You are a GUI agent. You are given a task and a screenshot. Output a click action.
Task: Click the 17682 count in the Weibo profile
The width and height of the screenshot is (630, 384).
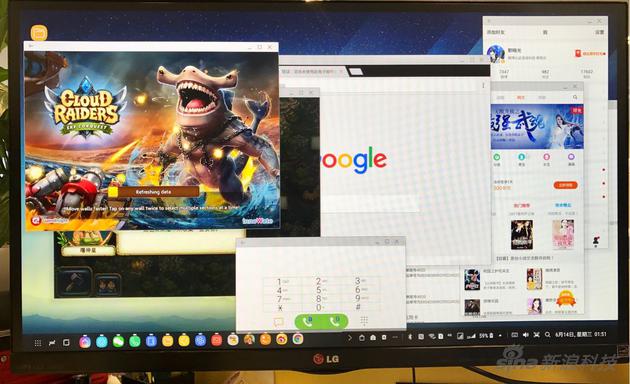tap(586, 71)
